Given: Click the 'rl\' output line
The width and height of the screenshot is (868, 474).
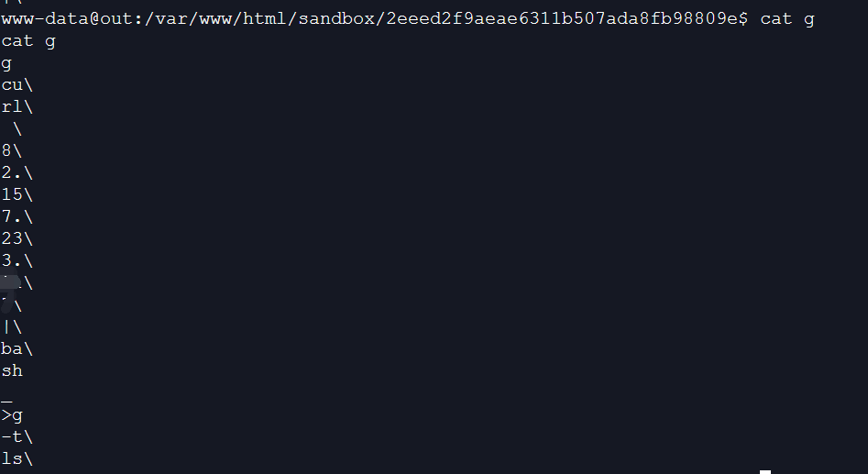Looking at the screenshot, I should [x=17, y=107].
